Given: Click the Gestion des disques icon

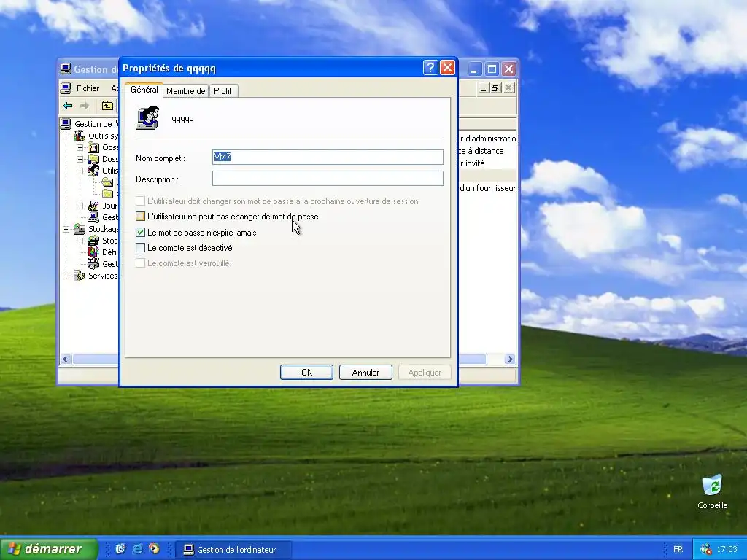Looking at the screenshot, I should [x=94, y=264].
